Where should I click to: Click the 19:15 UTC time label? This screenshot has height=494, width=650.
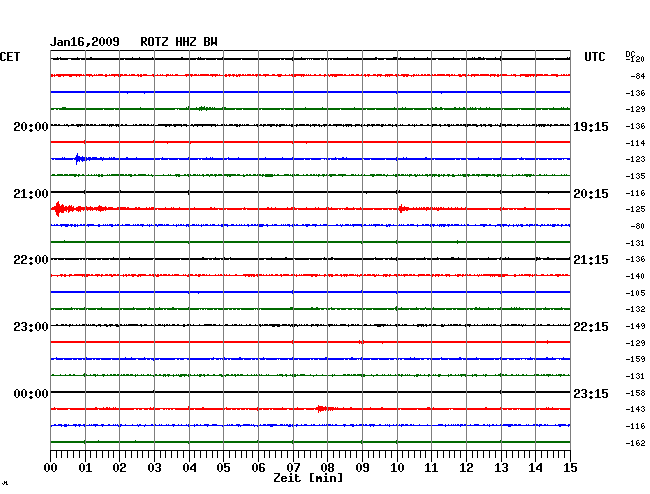(x=591, y=127)
